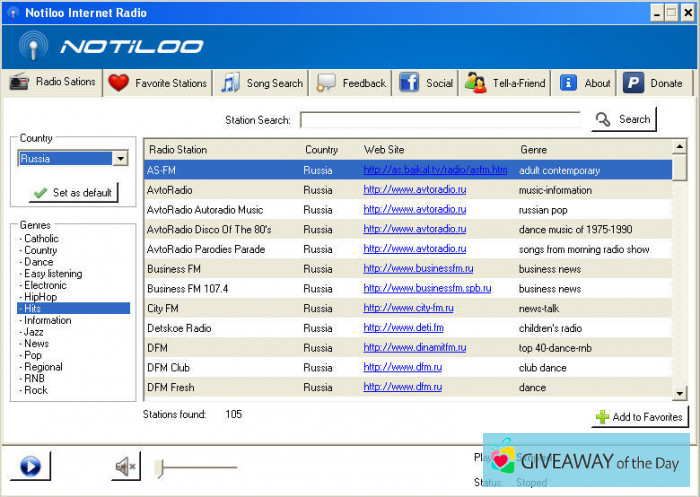Click the Set as default button
The height and width of the screenshot is (497, 700).
pyautogui.click(x=73, y=192)
